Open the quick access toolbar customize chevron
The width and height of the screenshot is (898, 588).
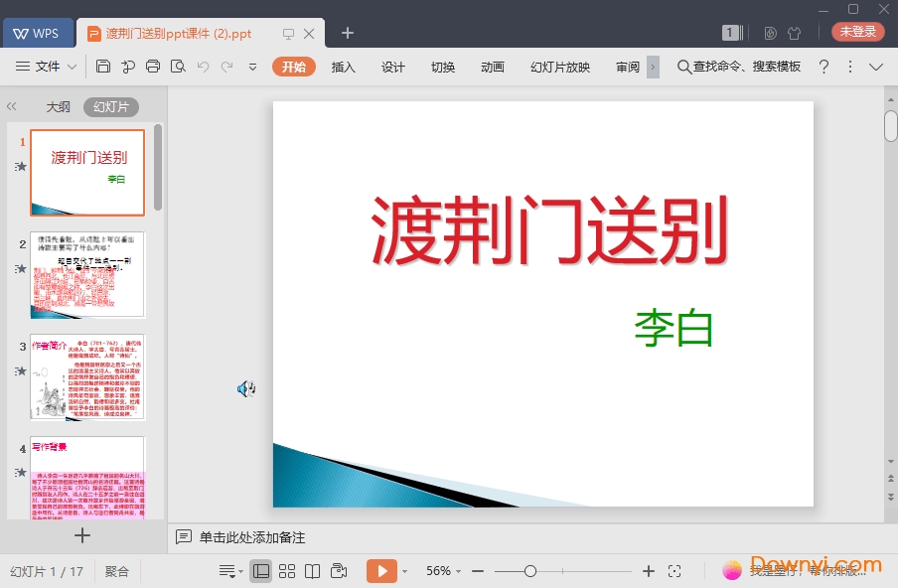(253, 67)
